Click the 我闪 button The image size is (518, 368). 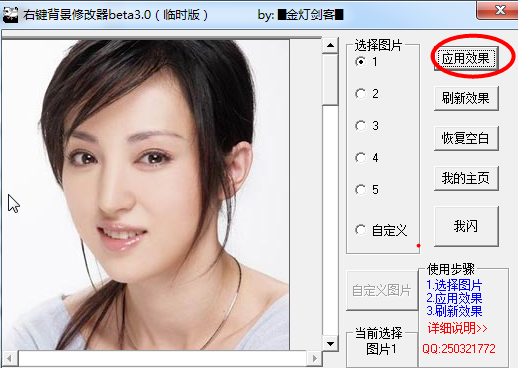coord(466,226)
